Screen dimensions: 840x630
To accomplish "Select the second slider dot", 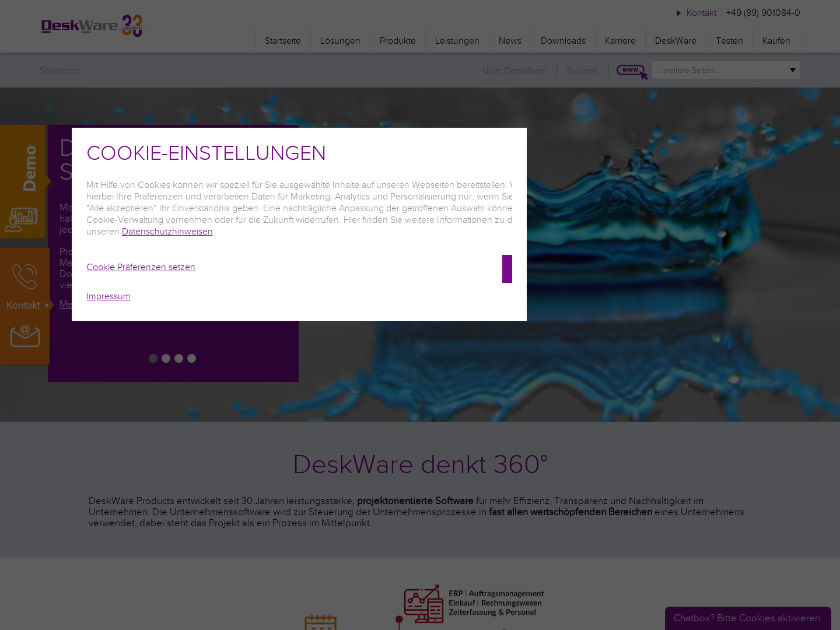I will click(166, 359).
